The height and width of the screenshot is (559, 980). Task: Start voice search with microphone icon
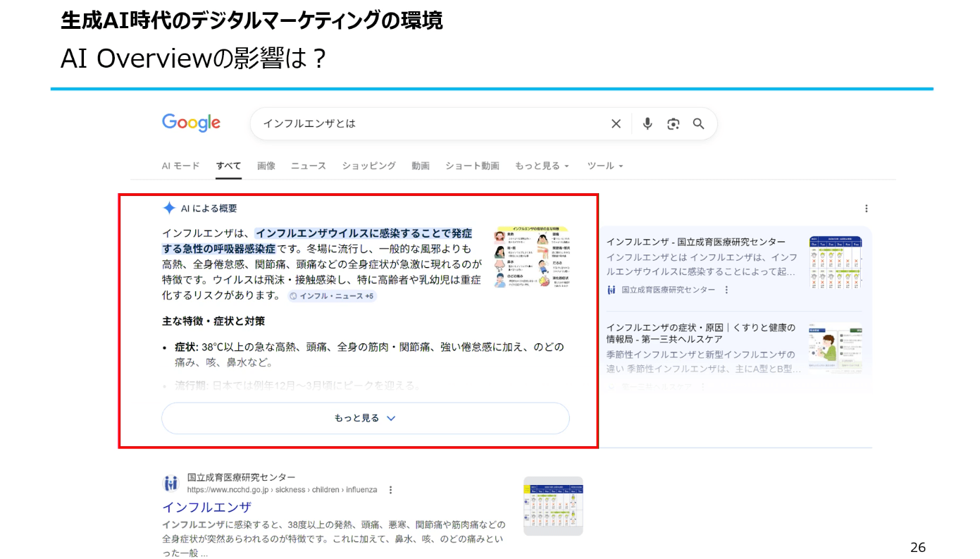(647, 124)
